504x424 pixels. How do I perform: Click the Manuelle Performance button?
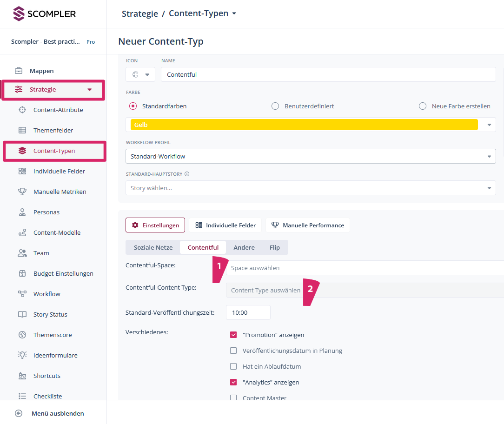[x=308, y=225]
